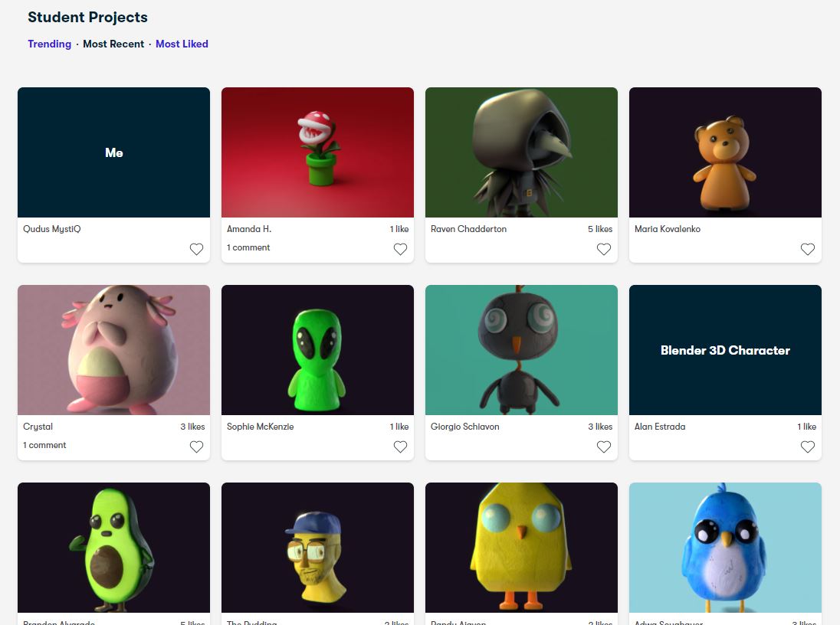Open Sophie McKenzie author link
The height and width of the screenshot is (625, 840).
(x=261, y=427)
